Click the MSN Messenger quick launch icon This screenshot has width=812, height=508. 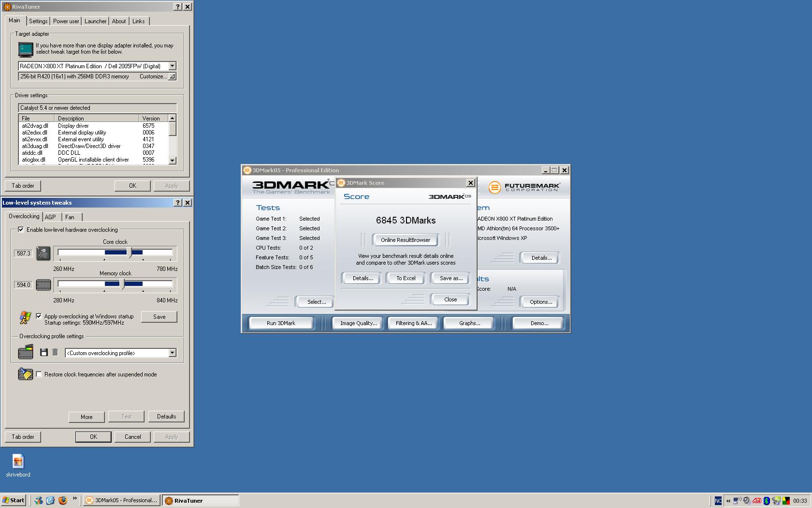(39, 500)
